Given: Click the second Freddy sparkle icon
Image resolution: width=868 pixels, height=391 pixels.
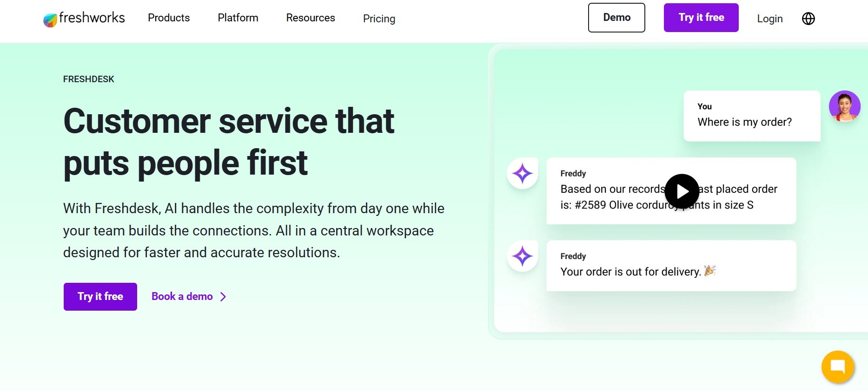Looking at the screenshot, I should pyautogui.click(x=522, y=256).
